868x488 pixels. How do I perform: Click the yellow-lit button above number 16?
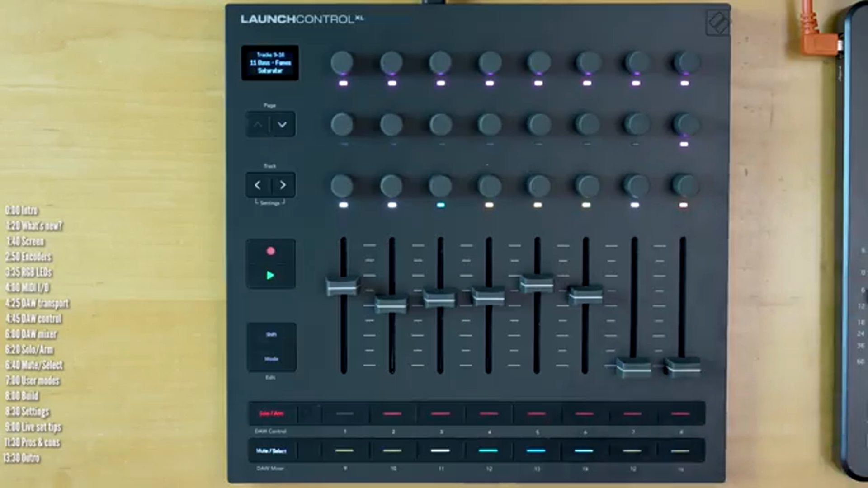(681, 451)
